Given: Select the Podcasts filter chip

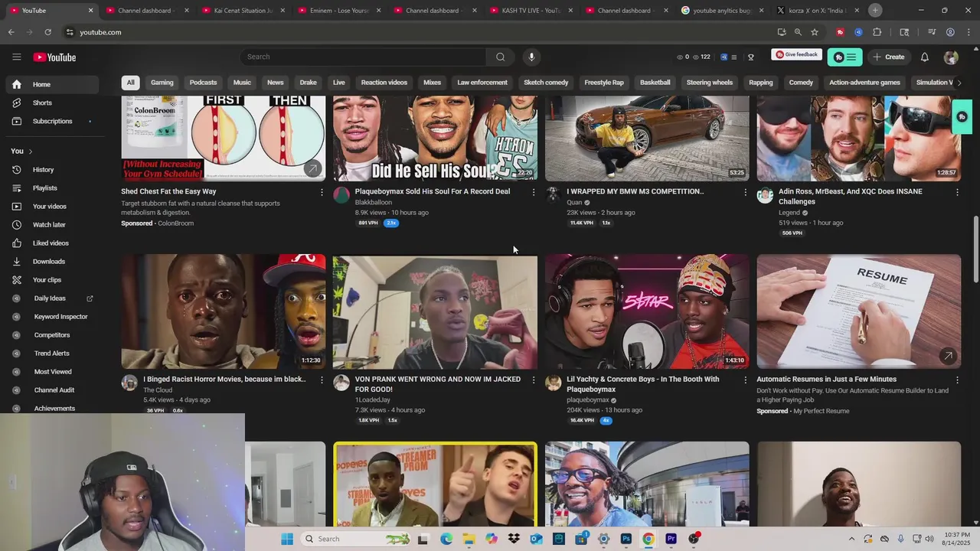Looking at the screenshot, I should (x=203, y=83).
